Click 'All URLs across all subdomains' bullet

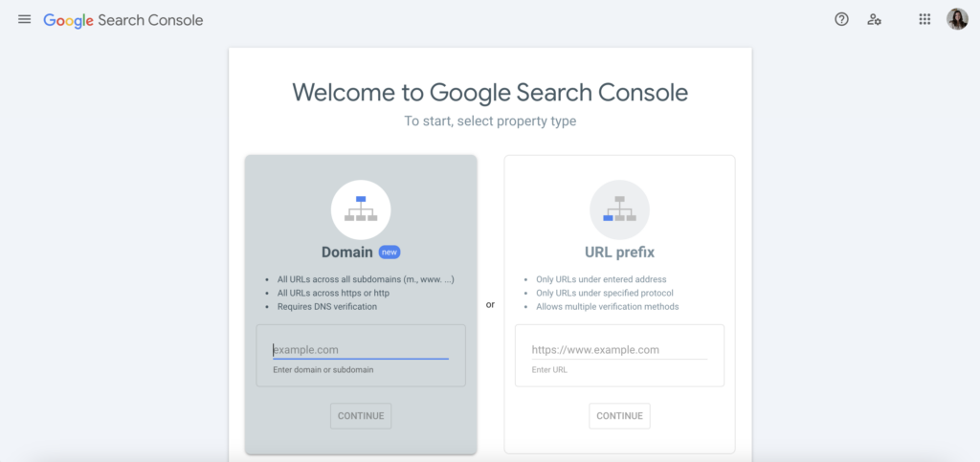click(x=366, y=279)
